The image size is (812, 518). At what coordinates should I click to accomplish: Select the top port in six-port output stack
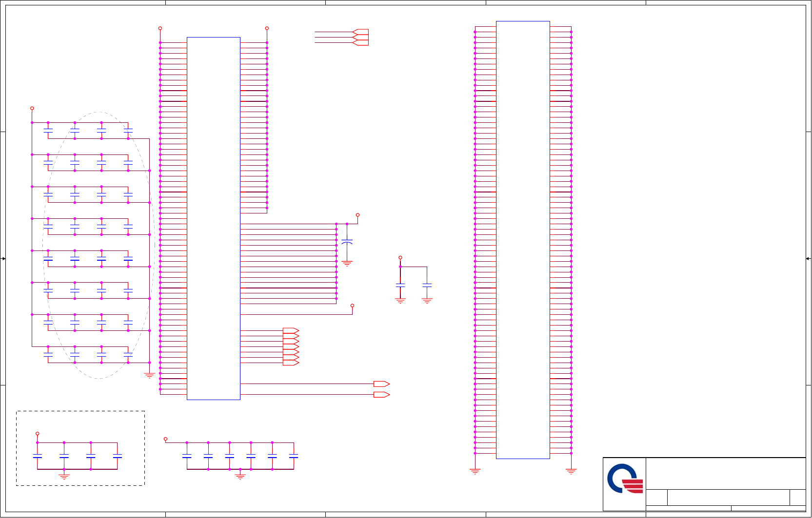point(291,330)
